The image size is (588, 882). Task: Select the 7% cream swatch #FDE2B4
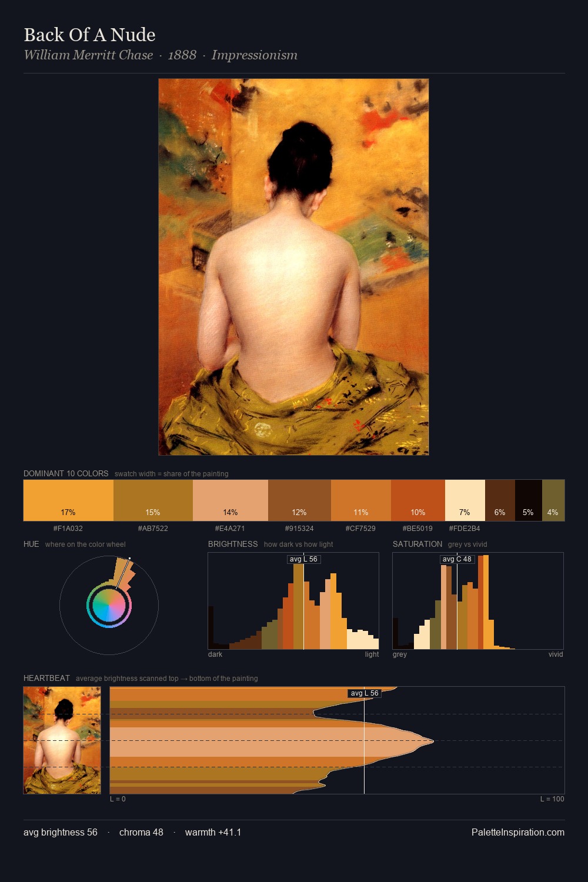click(x=465, y=500)
